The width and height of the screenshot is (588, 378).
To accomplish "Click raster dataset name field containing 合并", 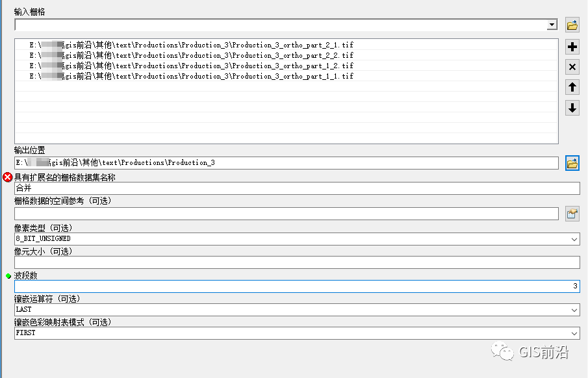I will point(297,188).
